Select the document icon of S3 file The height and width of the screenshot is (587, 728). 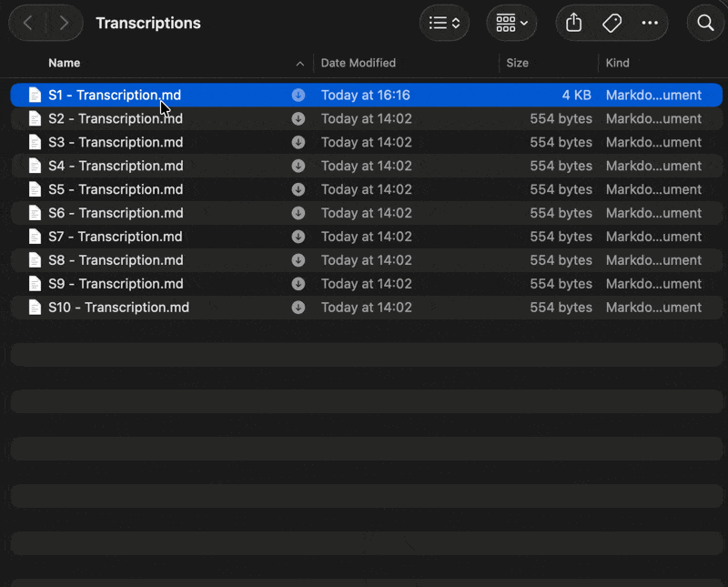coord(35,143)
